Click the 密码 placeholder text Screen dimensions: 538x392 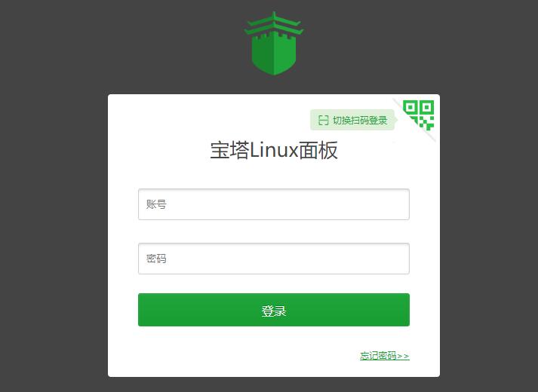point(156,259)
